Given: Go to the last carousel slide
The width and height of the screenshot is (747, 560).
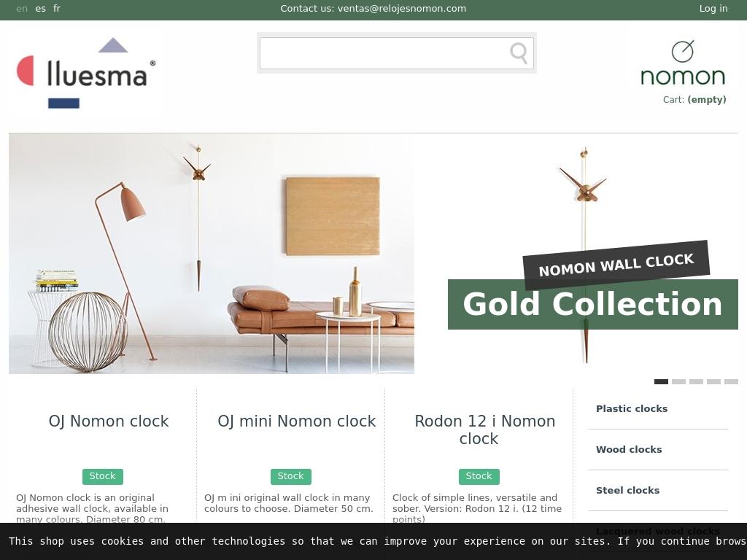Looking at the screenshot, I should pos(731,381).
